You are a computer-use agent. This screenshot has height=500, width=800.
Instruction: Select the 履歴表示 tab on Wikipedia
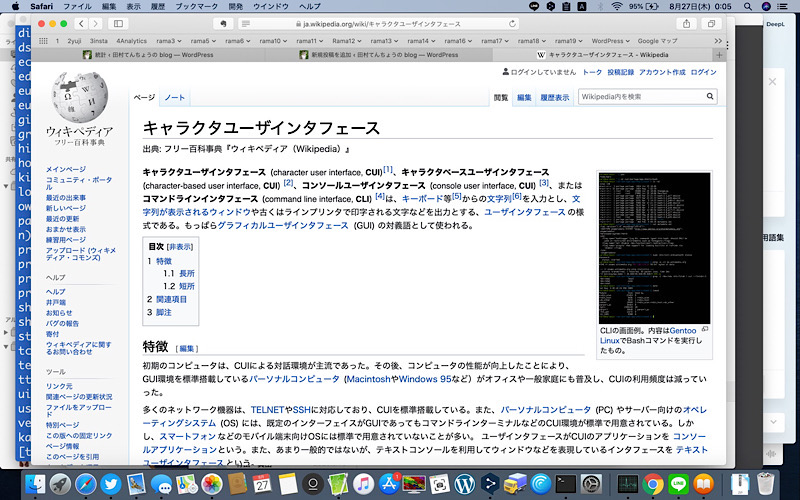555,97
